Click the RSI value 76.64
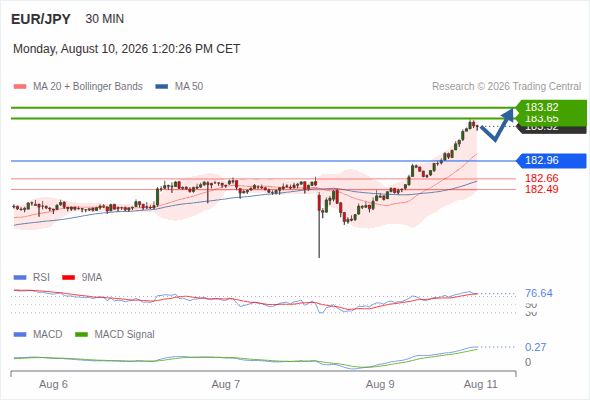The image size is (590, 400). 539,293
